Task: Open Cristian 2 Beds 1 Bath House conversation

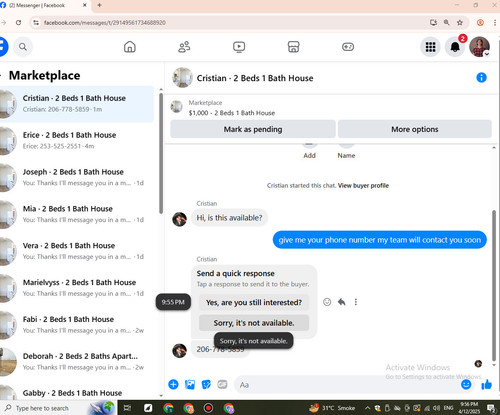Action: (x=77, y=104)
